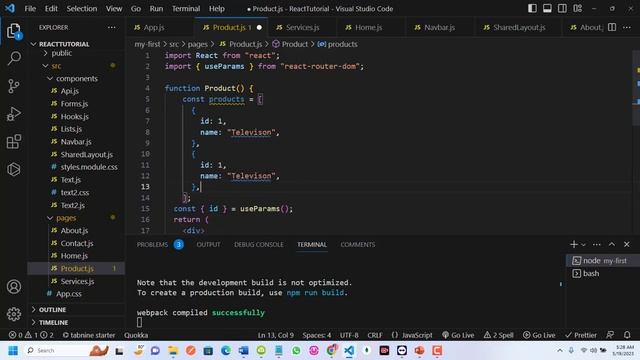Open the DEBUG CONSOLE panel tab
Viewport: 640px width, 360px height.
(x=258, y=244)
